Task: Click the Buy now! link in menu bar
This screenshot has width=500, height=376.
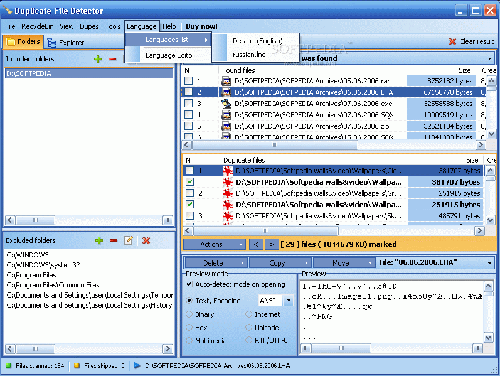Action: point(201,26)
